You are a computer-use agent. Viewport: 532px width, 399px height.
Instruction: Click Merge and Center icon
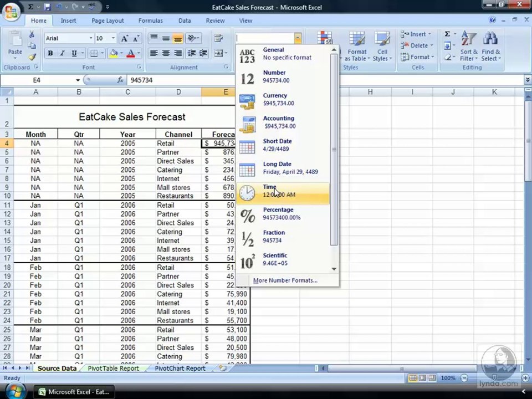point(218,53)
